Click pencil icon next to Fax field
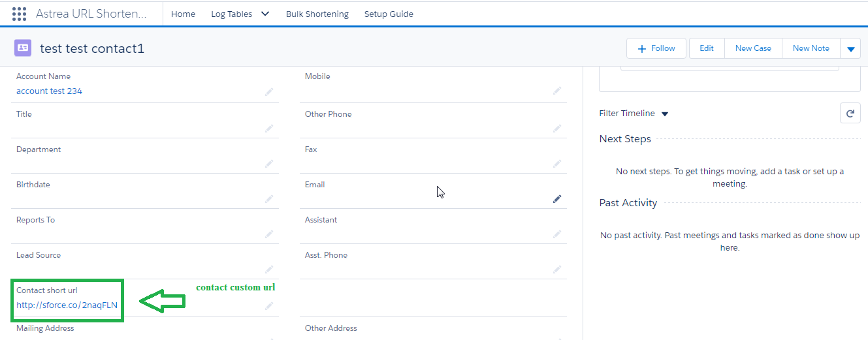The width and height of the screenshot is (868, 340). click(557, 164)
